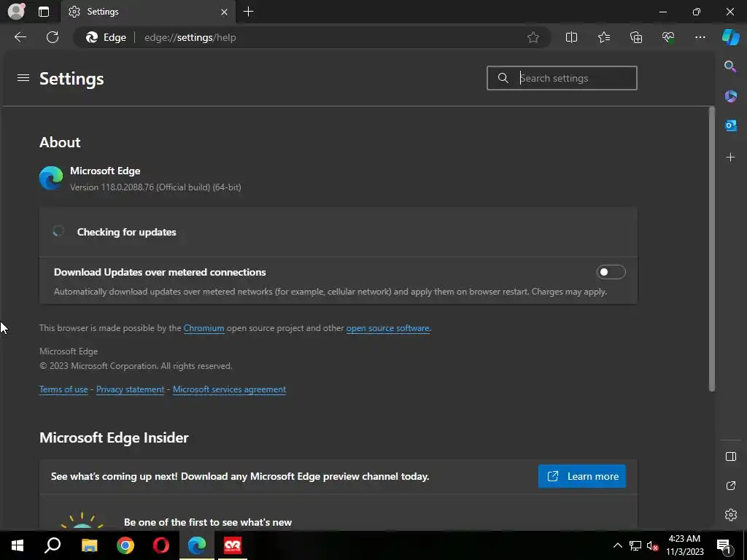Viewport: 747px width, 560px height.
Task: Open the open source software link
Action: (x=387, y=328)
